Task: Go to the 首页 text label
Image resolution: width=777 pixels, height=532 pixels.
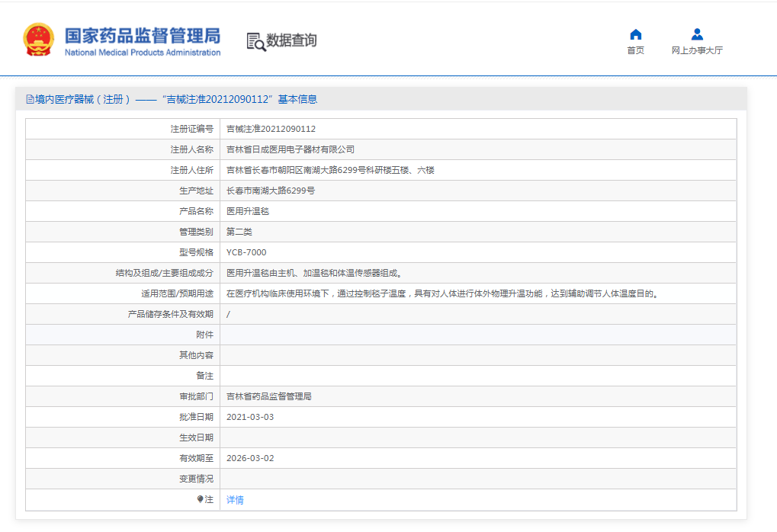Action: pyautogui.click(x=635, y=50)
